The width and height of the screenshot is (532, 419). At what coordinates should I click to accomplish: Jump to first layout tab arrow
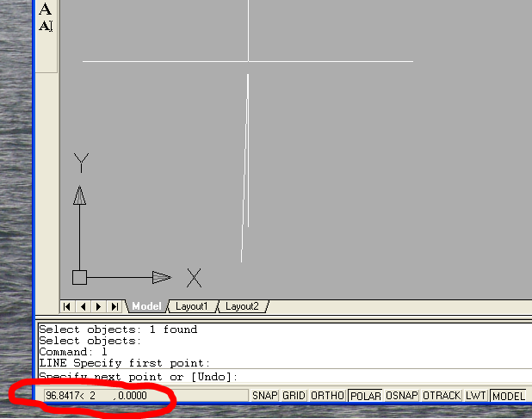[x=67, y=306]
